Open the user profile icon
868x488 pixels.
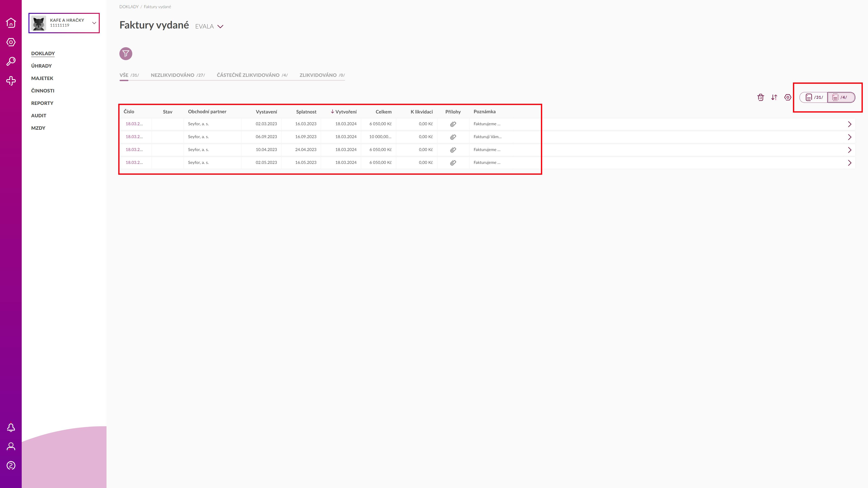click(x=11, y=447)
